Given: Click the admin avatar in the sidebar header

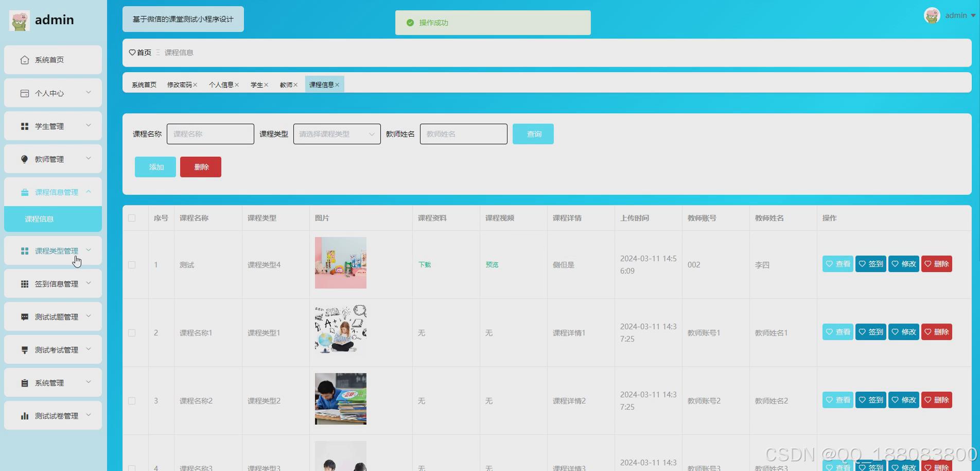Looking at the screenshot, I should (x=19, y=21).
